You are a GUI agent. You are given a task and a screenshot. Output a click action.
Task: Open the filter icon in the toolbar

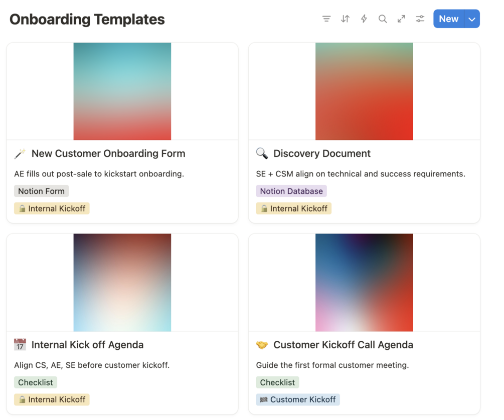point(326,19)
